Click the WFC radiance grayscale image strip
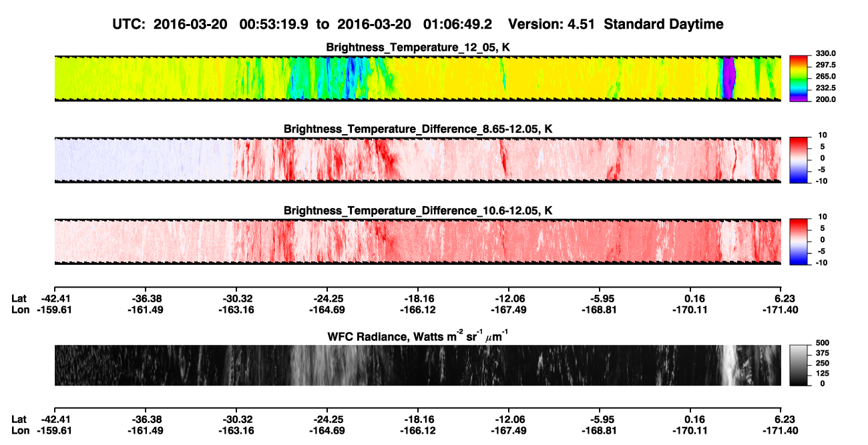868x445 pixels. 417,366
